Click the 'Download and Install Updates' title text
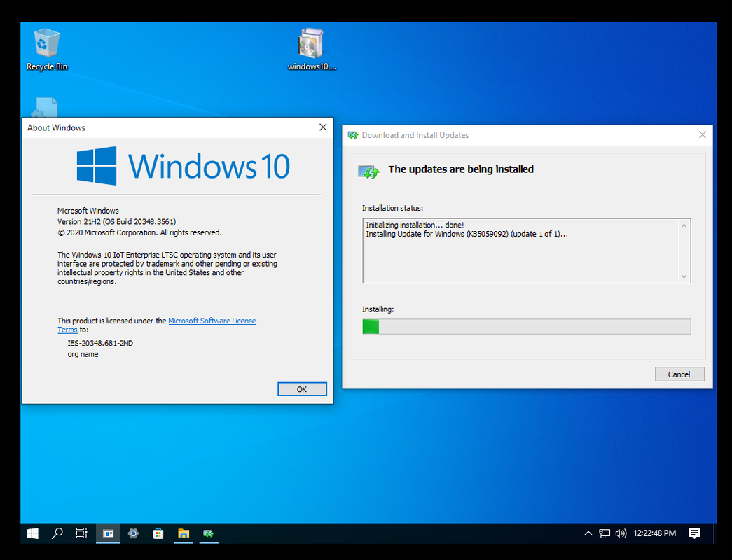Viewport: 732px width, 560px height. pyautogui.click(x=415, y=135)
